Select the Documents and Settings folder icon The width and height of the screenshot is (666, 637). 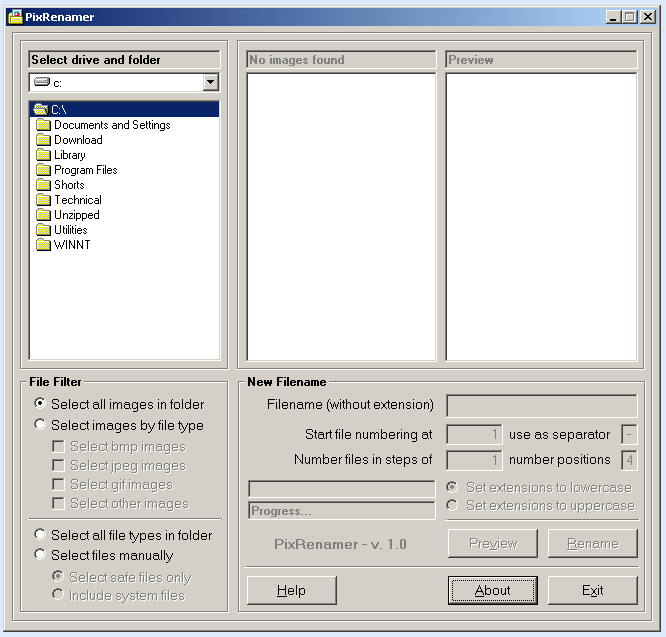coord(43,125)
